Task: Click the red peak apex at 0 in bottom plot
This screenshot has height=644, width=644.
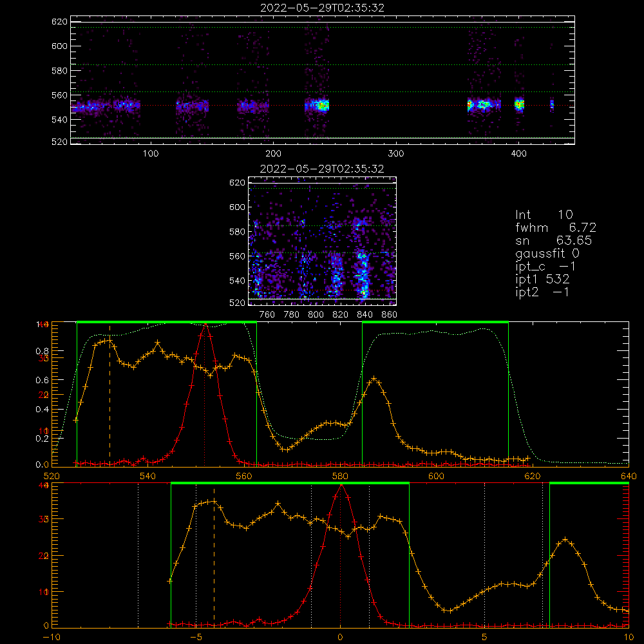Action: [x=341, y=486]
